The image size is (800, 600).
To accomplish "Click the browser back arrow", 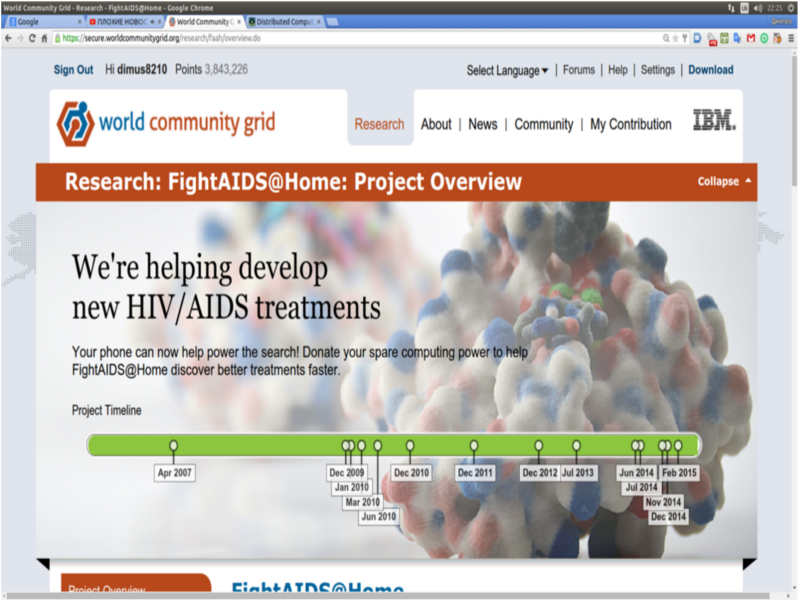I will click(x=8, y=38).
